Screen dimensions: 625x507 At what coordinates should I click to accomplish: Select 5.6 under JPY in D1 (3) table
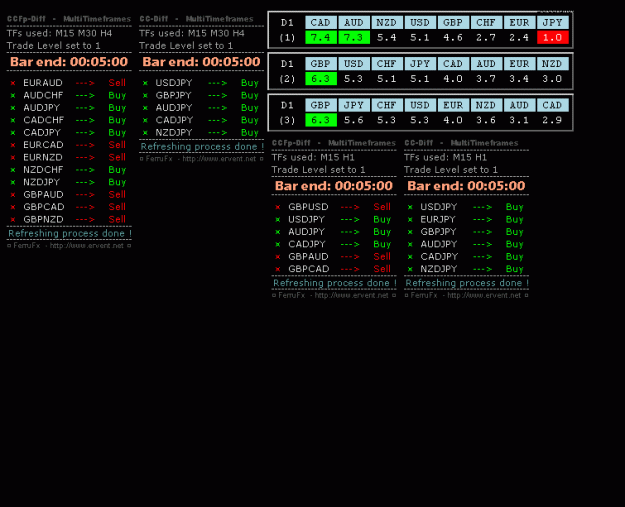tap(354, 120)
